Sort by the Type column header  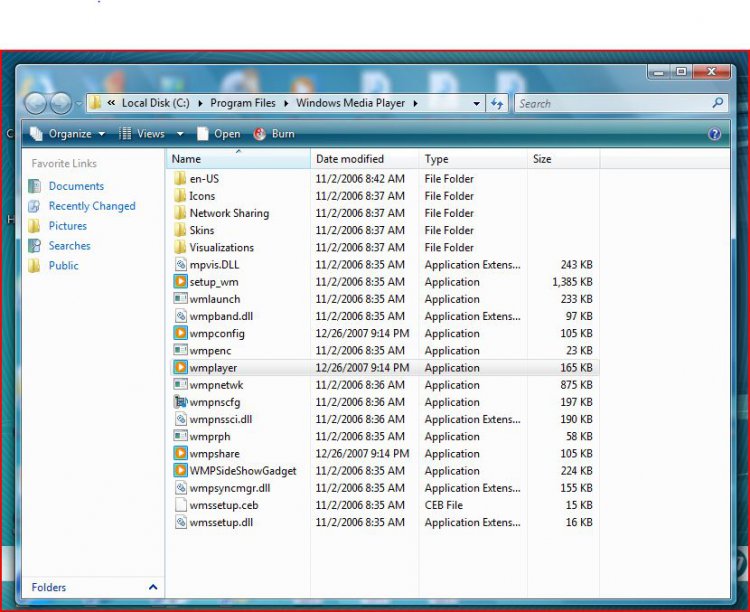click(473, 159)
